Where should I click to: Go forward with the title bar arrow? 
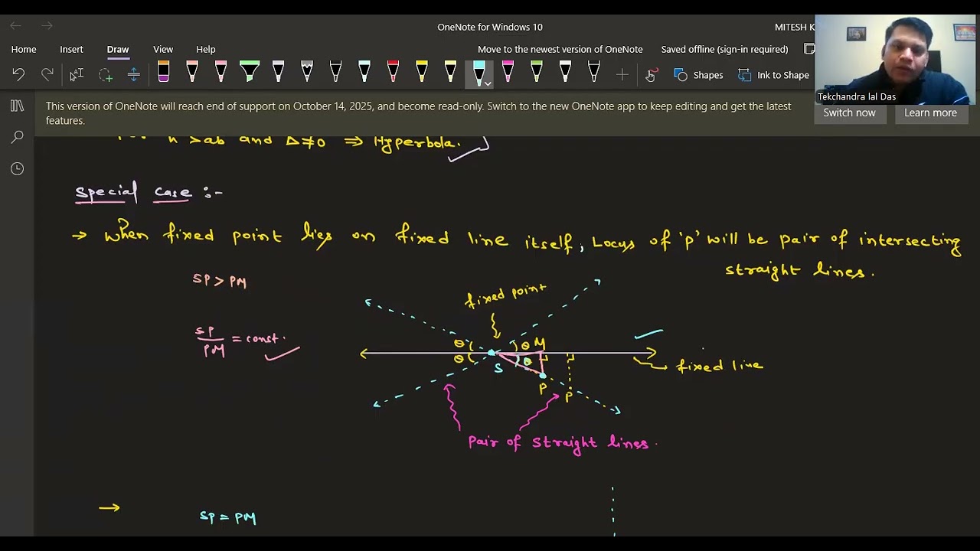(47, 27)
